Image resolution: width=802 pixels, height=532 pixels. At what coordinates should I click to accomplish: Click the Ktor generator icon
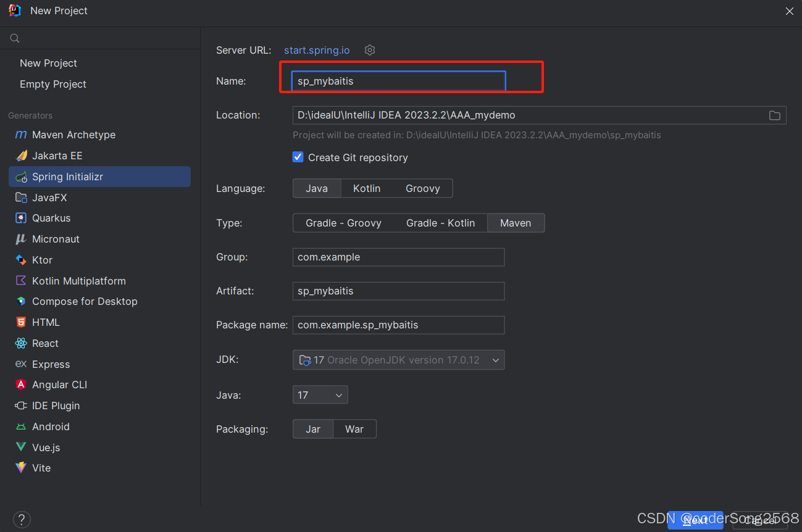pyautogui.click(x=21, y=260)
